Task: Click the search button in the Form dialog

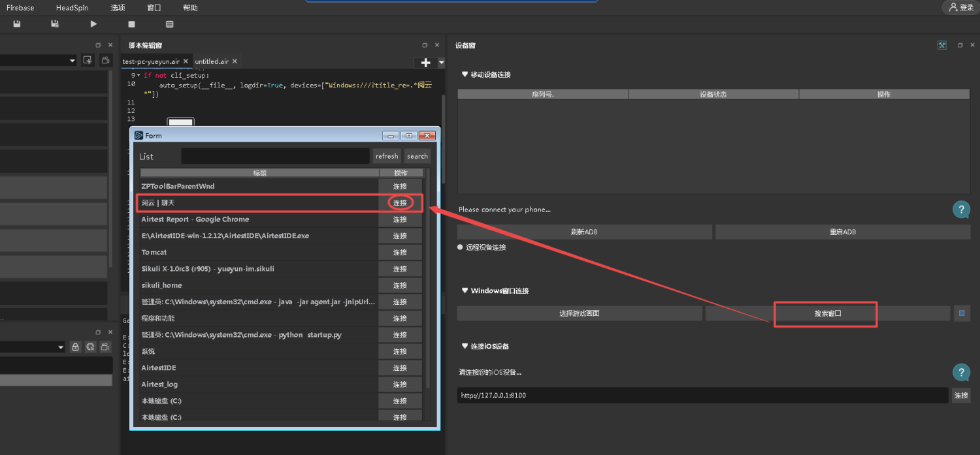Action: 417,156
